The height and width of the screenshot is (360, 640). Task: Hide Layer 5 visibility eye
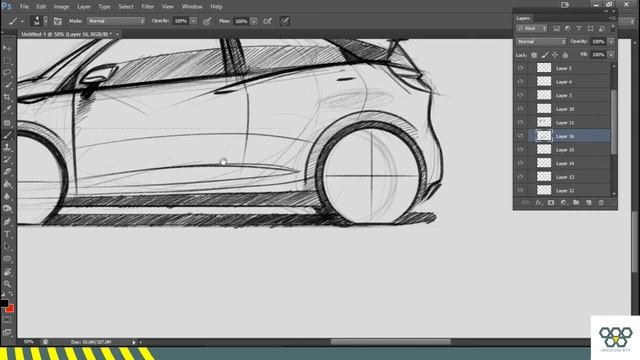pyautogui.click(x=520, y=68)
